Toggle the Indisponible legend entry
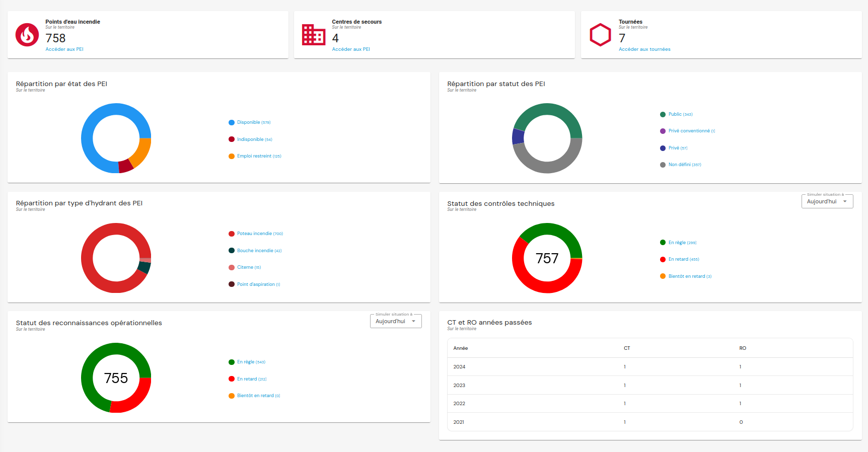This screenshot has height=452, width=868. [x=250, y=139]
